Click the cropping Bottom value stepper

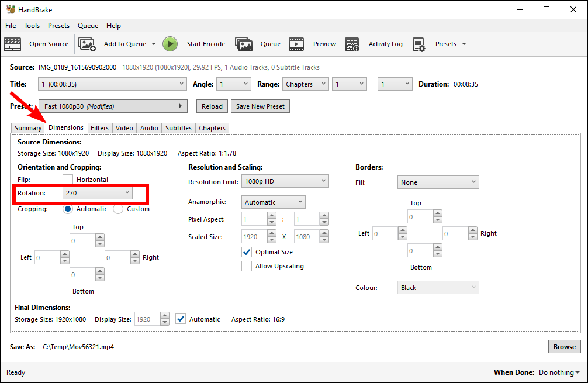click(100, 274)
